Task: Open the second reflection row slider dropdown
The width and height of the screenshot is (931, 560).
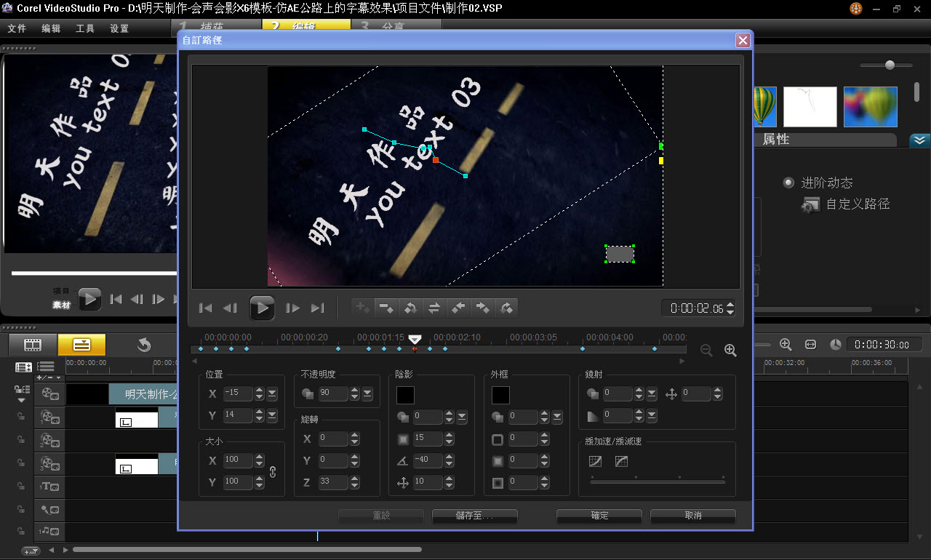Action: tap(652, 415)
